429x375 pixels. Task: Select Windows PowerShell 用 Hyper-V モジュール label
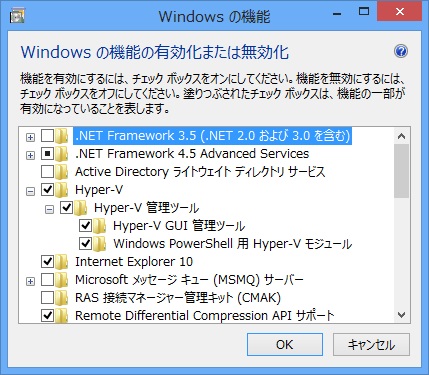click(x=232, y=244)
